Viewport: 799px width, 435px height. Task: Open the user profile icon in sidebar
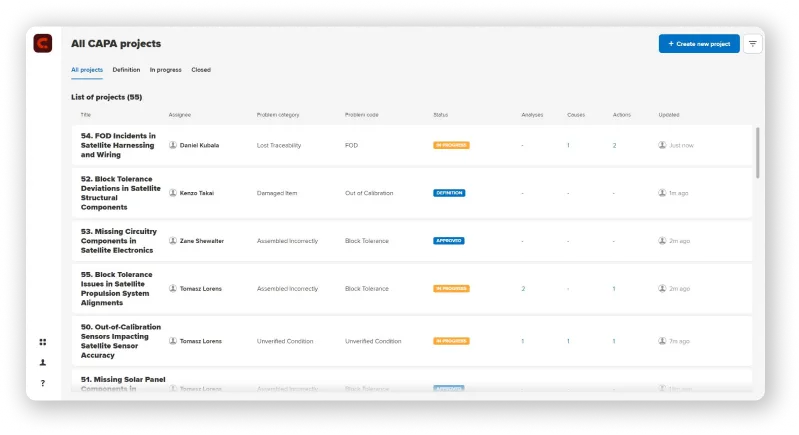tap(42, 363)
